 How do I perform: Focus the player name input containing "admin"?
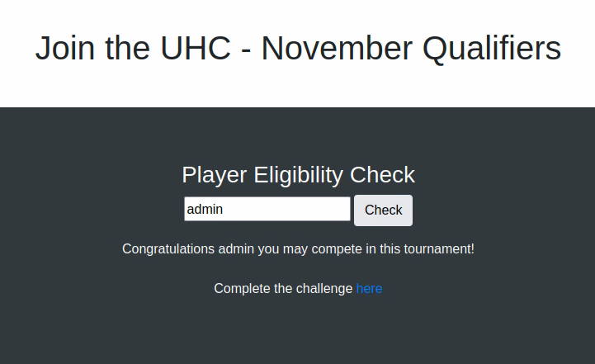(267, 209)
